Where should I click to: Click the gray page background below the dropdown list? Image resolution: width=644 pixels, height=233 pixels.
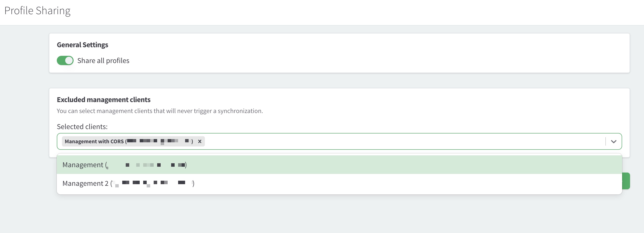pos(325,215)
